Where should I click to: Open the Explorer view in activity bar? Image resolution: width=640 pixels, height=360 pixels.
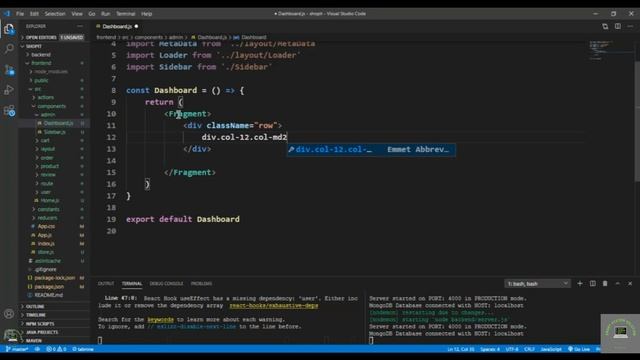[x=9, y=29]
